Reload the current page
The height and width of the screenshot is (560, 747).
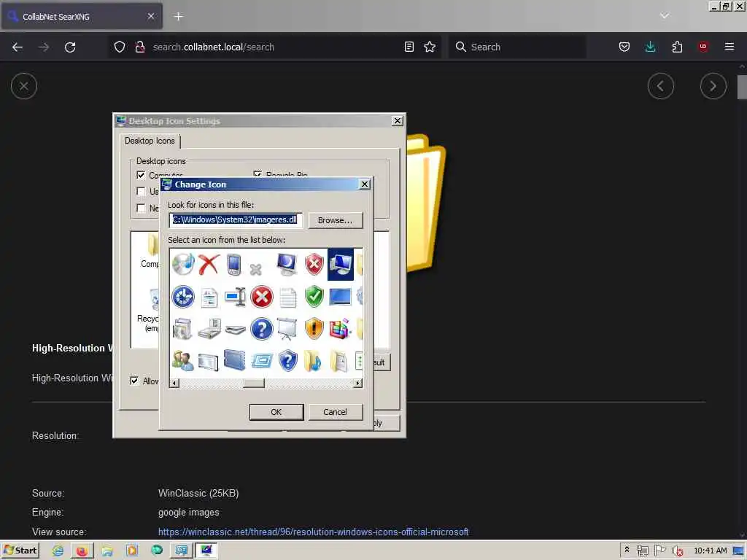70,47
